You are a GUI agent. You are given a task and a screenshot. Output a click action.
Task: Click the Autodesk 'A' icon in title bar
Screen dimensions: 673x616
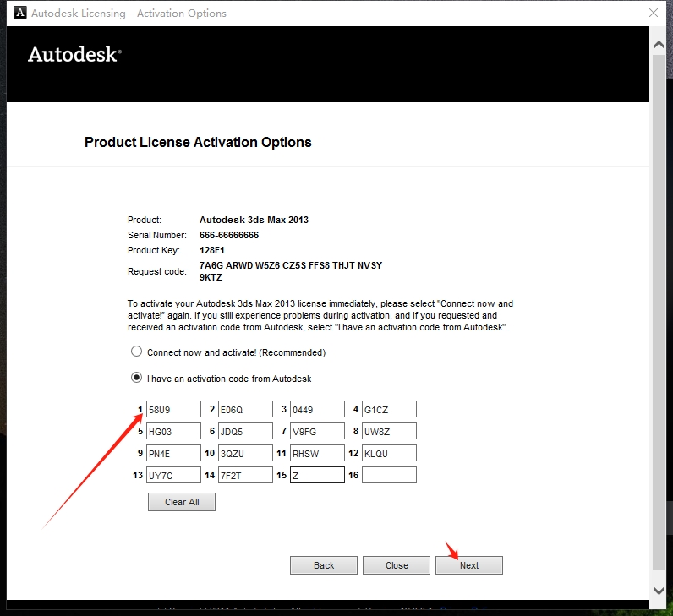tap(18, 14)
